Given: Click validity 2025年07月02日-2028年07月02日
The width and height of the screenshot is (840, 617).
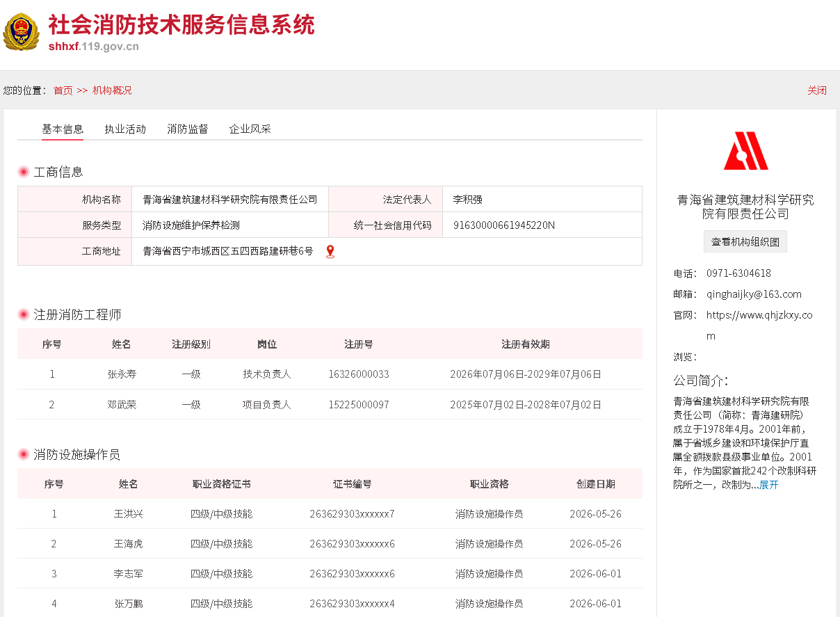Looking at the screenshot, I should 526,405.
